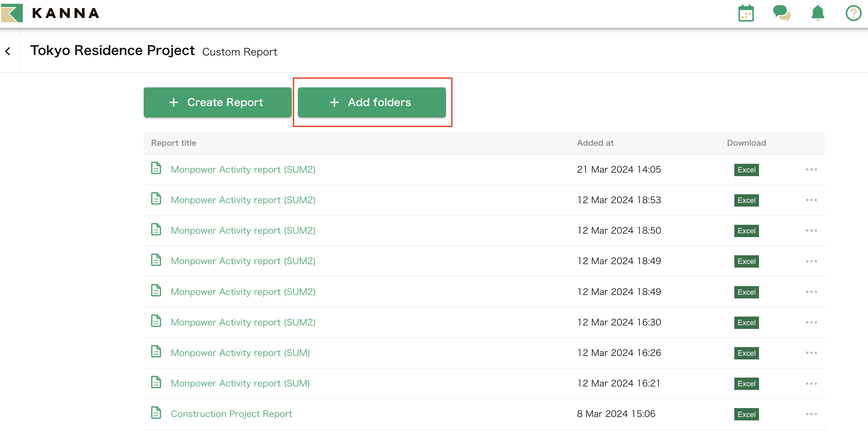This screenshot has height=430, width=868.
Task: Show more options for 12 Mar 16:30 report
Action: (811, 322)
